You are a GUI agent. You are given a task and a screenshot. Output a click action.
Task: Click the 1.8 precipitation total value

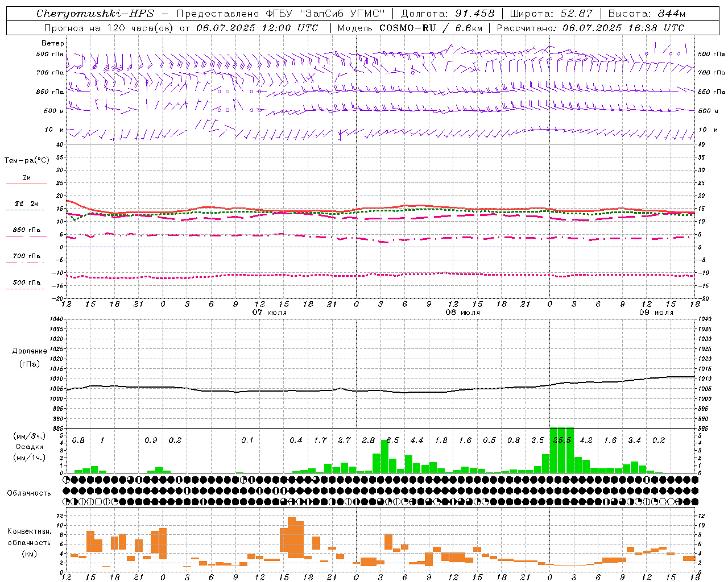pyautogui.click(x=441, y=440)
